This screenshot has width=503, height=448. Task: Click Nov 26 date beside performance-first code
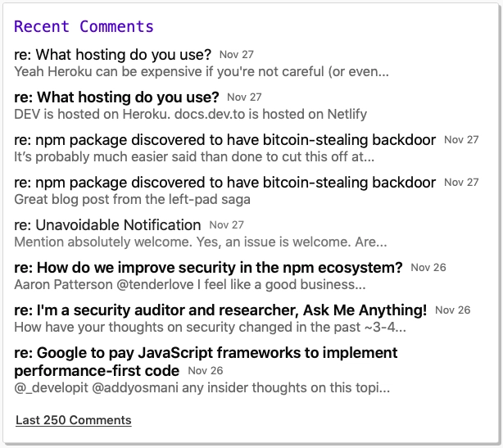click(x=206, y=371)
